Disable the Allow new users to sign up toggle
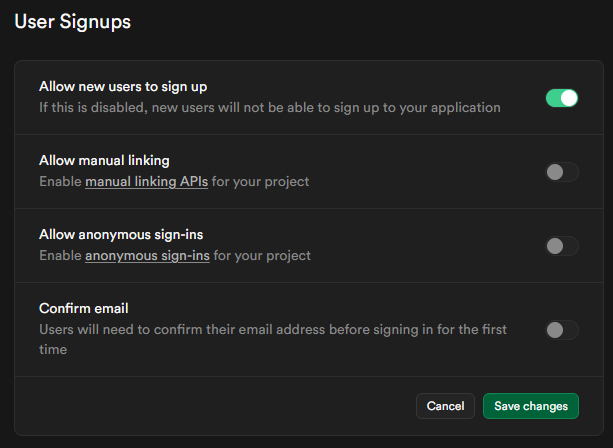 point(561,98)
